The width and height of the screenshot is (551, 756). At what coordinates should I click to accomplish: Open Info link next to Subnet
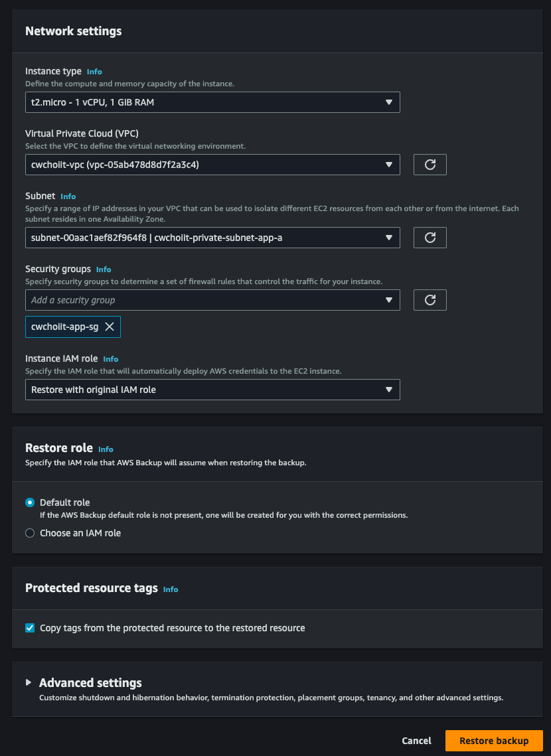coord(68,196)
